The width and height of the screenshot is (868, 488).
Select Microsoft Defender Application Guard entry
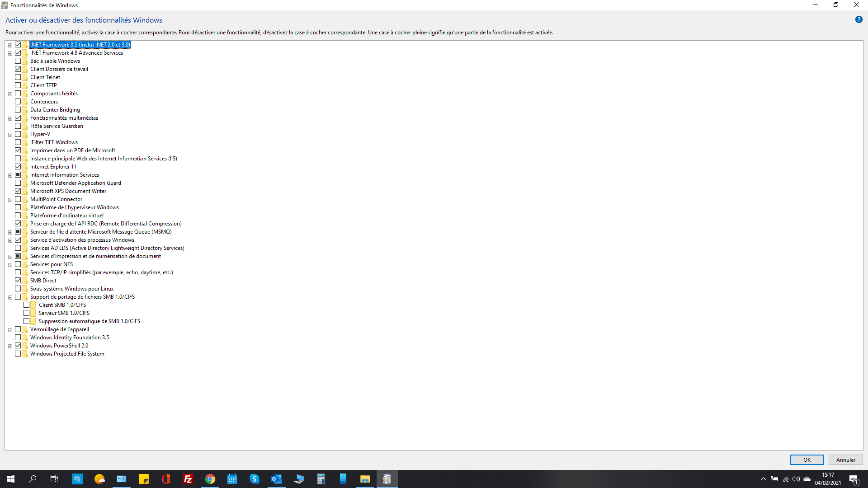click(x=75, y=183)
